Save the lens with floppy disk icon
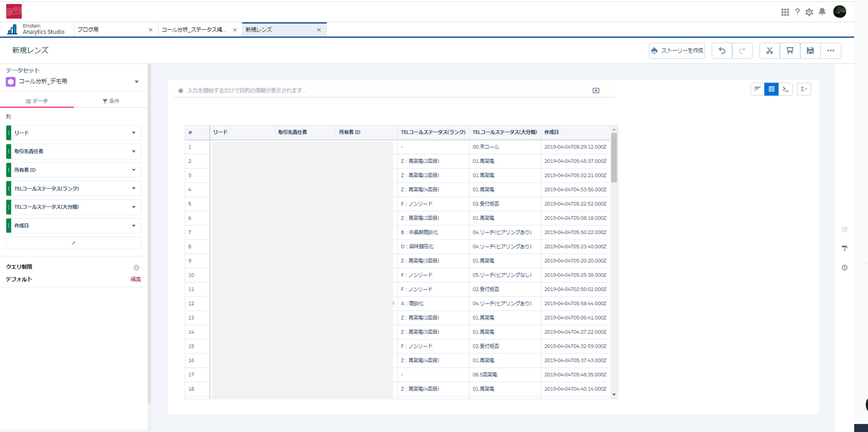The width and height of the screenshot is (868, 432). coord(810,51)
